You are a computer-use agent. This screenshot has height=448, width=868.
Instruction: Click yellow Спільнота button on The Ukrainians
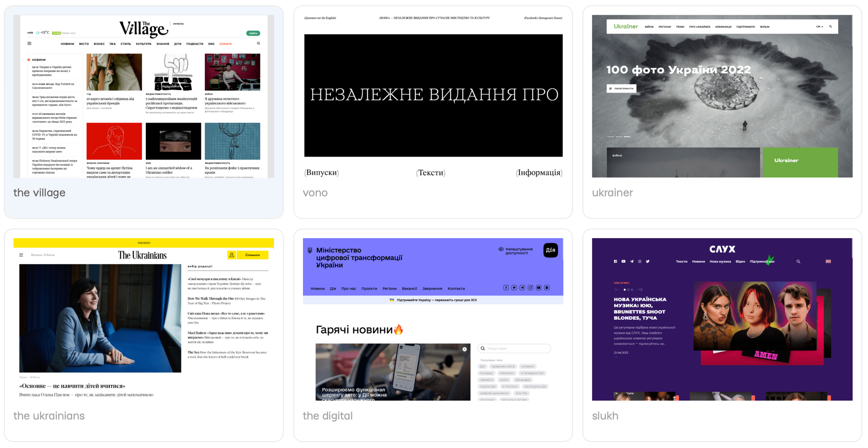tap(252, 255)
